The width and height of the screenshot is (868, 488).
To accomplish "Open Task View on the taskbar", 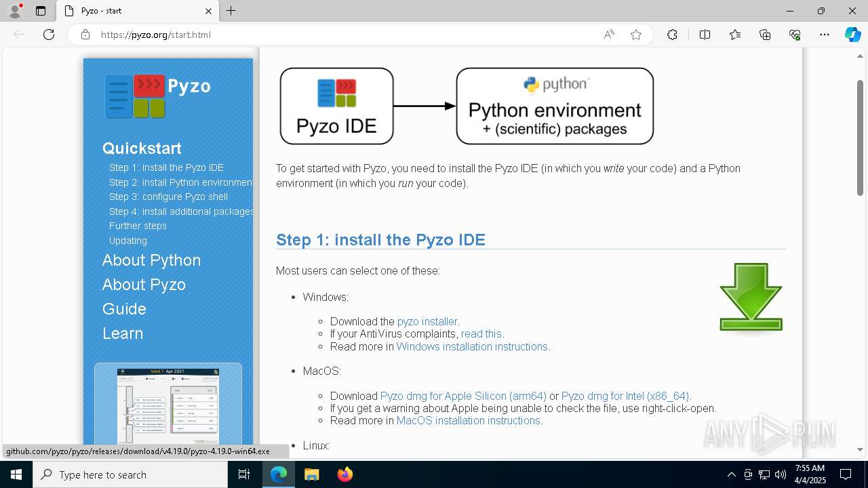I will [x=244, y=474].
